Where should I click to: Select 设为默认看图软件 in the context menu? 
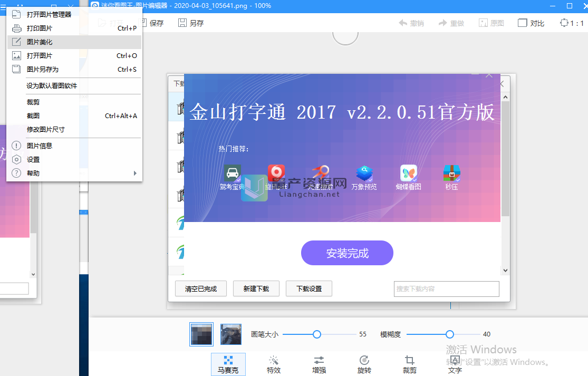click(x=74, y=86)
